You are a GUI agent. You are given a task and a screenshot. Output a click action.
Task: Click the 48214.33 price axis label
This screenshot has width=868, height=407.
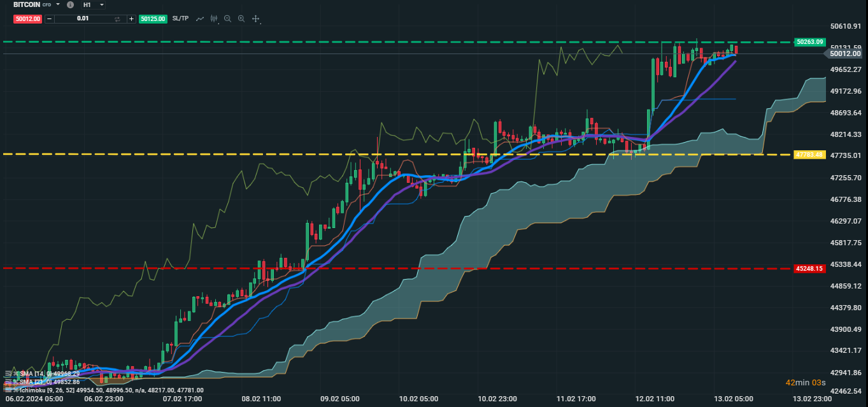pyautogui.click(x=846, y=134)
